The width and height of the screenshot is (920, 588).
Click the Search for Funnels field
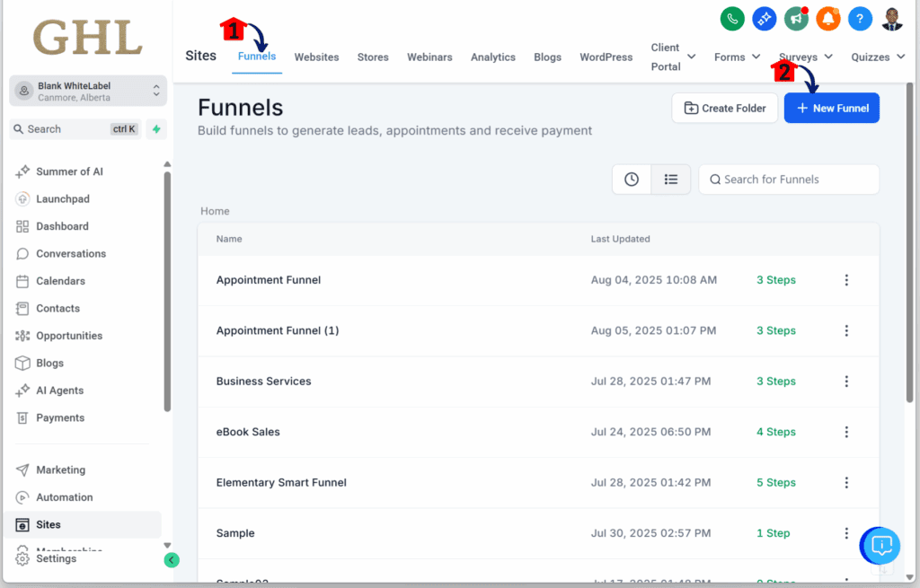789,180
